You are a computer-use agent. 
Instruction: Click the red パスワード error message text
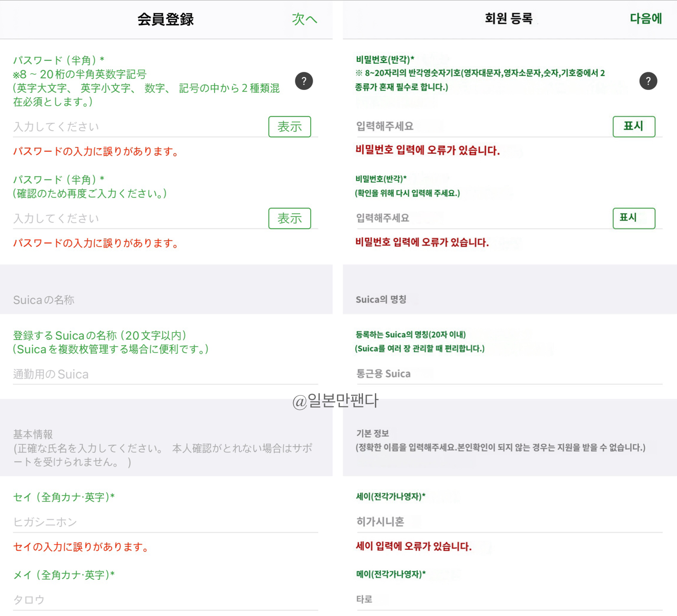click(x=96, y=151)
